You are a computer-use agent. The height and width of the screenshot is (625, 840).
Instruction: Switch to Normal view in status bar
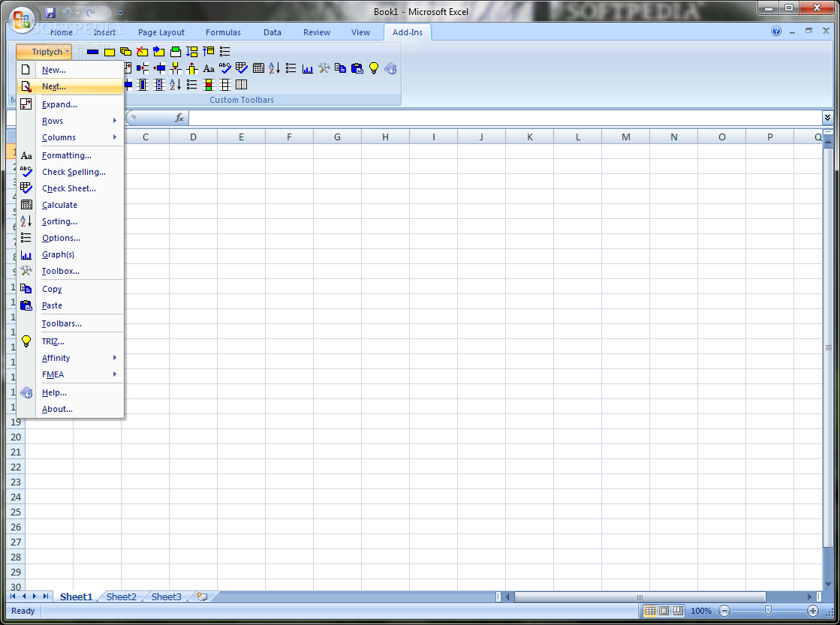pyautogui.click(x=650, y=611)
